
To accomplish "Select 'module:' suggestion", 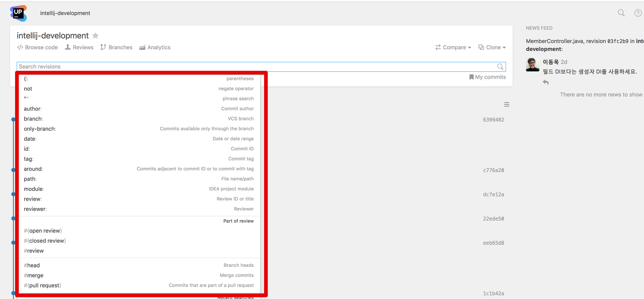I will [139, 189].
